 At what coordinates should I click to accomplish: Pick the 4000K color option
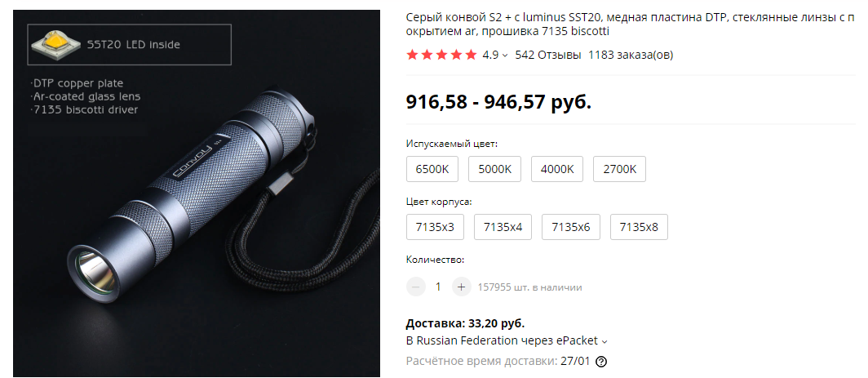coord(557,169)
